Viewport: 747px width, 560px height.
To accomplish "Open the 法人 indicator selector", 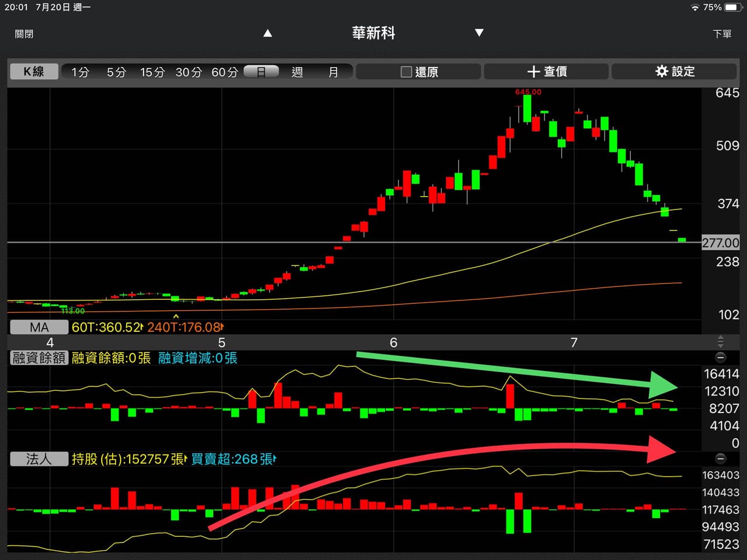I will click(x=39, y=459).
